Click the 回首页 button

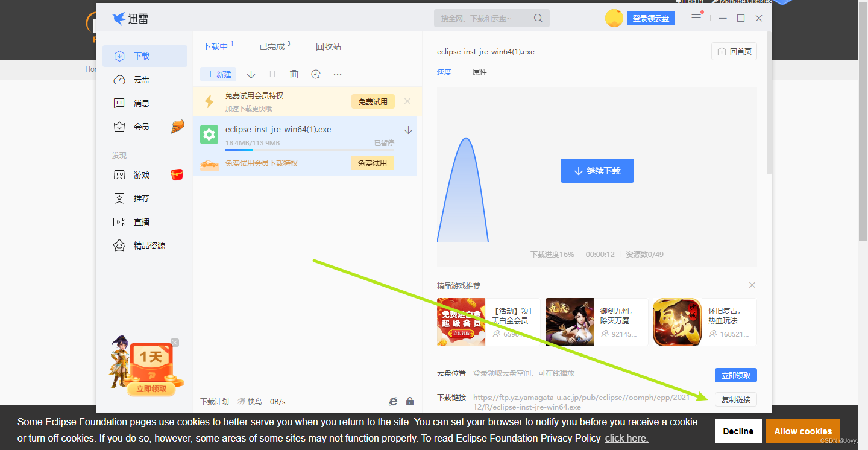tap(734, 52)
